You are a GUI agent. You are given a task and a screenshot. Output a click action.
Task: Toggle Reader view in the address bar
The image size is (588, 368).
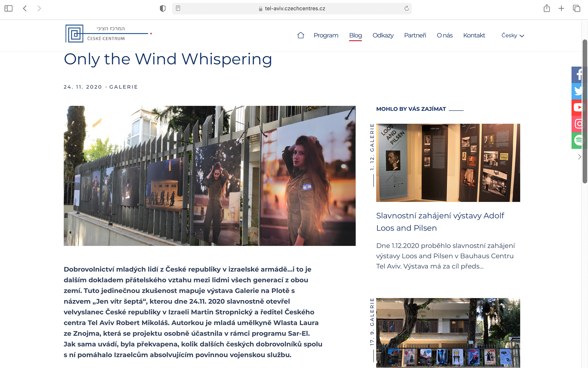178,8
